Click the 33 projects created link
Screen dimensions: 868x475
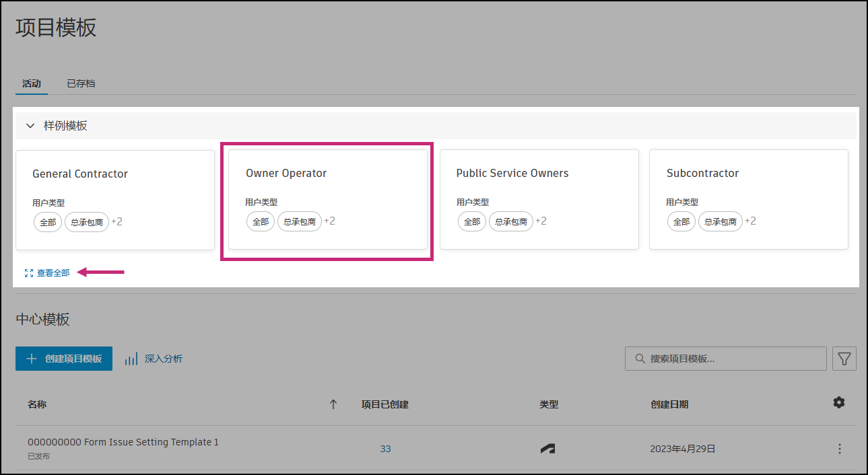[x=385, y=449]
